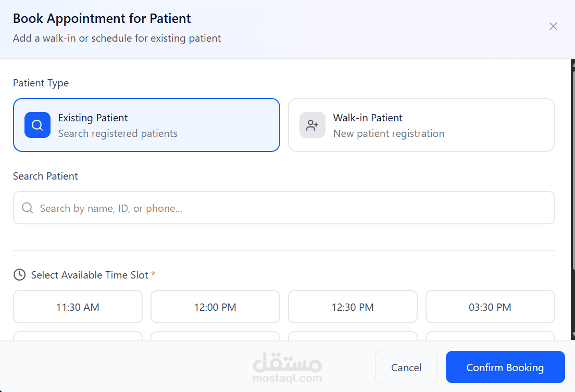This screenshot has height=392, width=575.
Task: Click the blue search icon for Existing Patient
Action: pyautogui.click(x=37, y=125)
